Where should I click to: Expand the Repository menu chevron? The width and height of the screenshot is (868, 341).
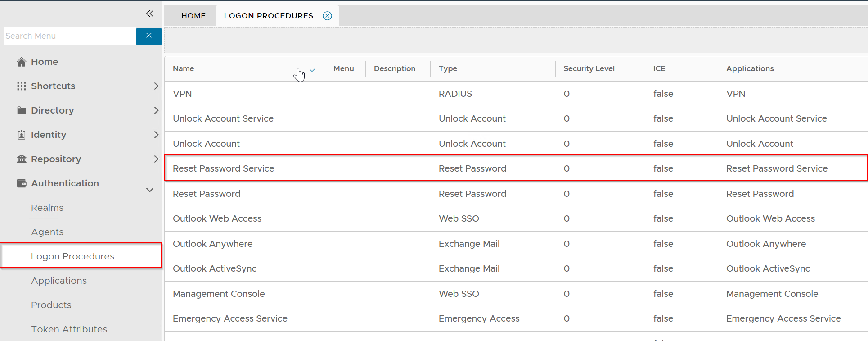tap(156, 159)
